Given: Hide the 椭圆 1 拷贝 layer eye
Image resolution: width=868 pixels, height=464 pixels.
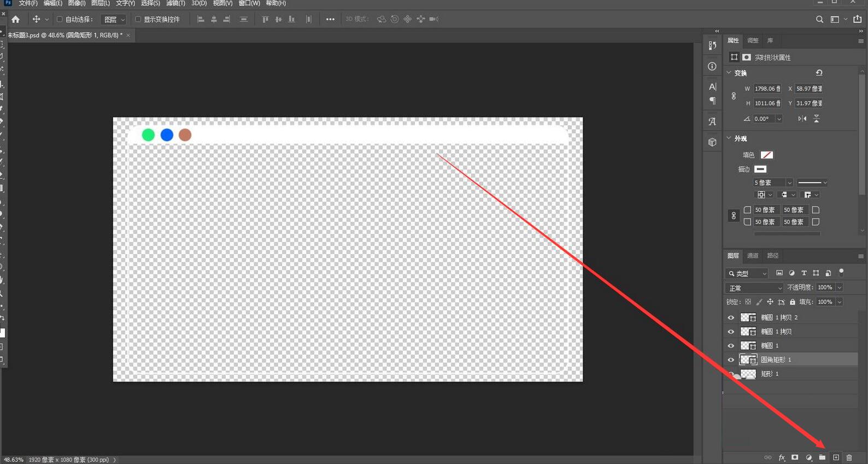Looking at the screenshot, I should click(731, 331).
